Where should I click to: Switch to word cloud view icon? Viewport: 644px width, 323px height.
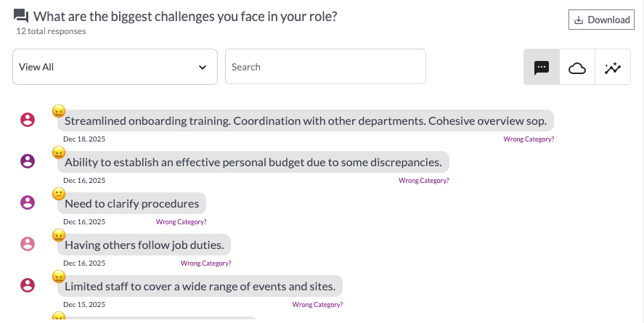577,68
